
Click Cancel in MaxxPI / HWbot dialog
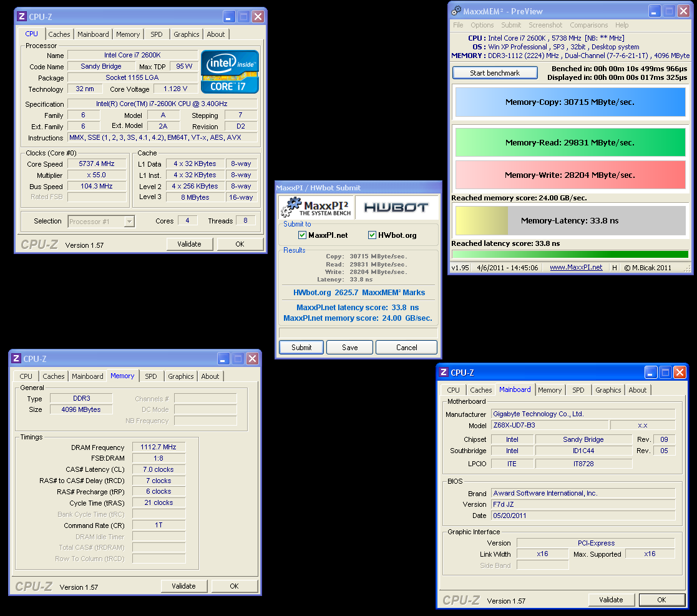[x=406, y=348]
